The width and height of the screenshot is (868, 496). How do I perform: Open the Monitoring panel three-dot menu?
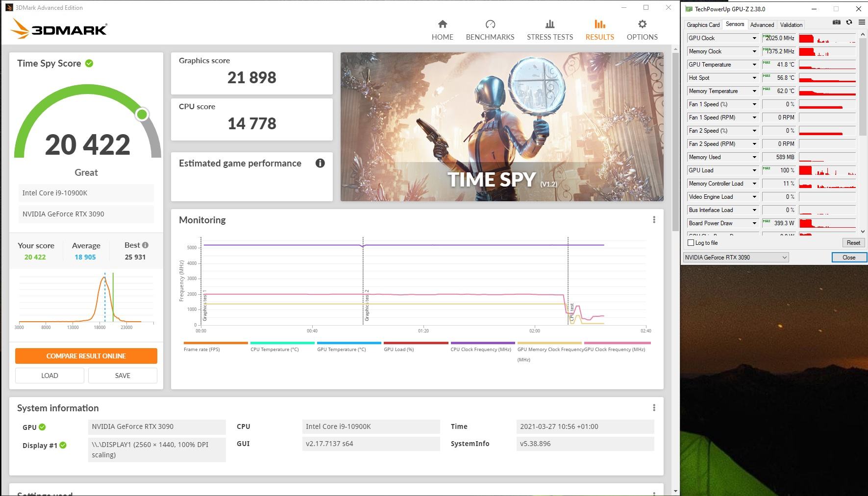click(654, 220)
